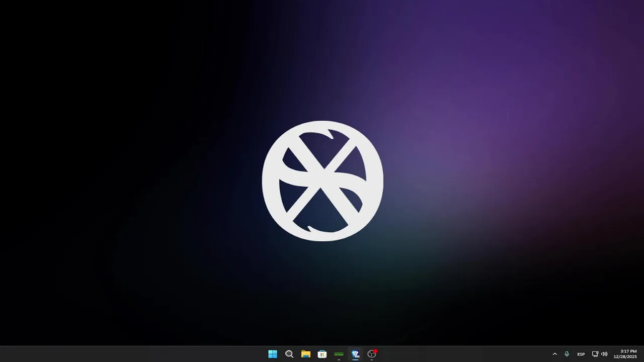644x362 pixels.
Task: Open the Windows Start menu
Action: (x=273, y=354)
